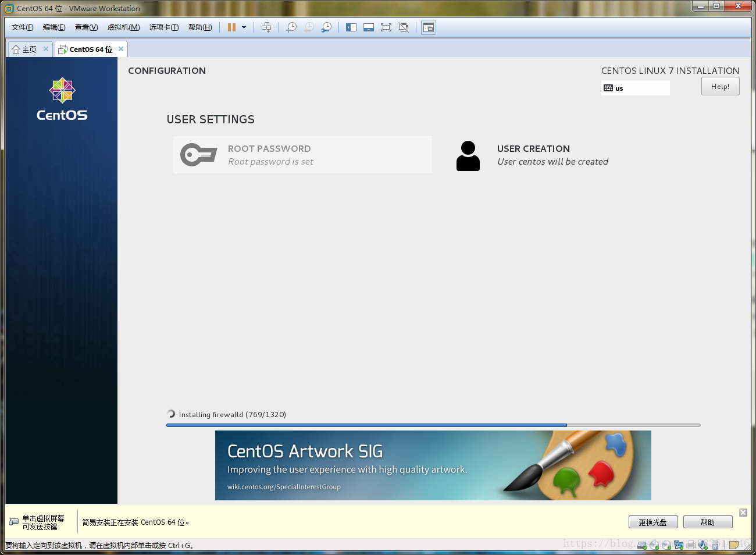Enter full screen mode icon
Viewport: 756px width, 555px height.
pyautogui.click(x=386, y=27)
